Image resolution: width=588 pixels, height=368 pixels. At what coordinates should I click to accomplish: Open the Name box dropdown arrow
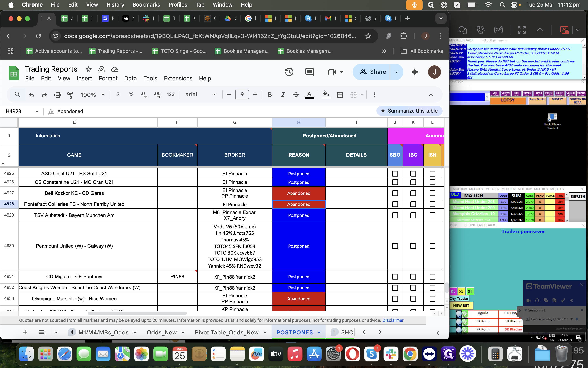[37, 111]
